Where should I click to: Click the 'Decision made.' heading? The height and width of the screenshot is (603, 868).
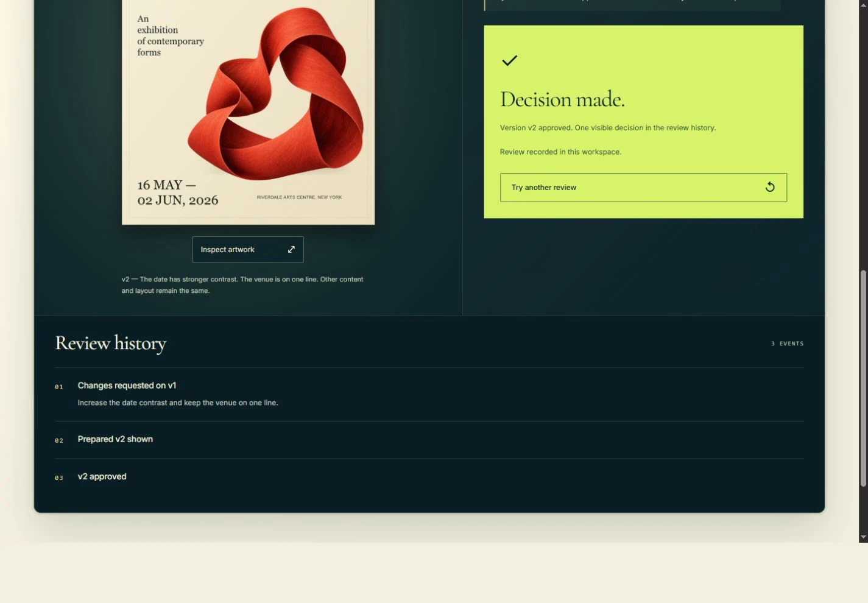562,99
